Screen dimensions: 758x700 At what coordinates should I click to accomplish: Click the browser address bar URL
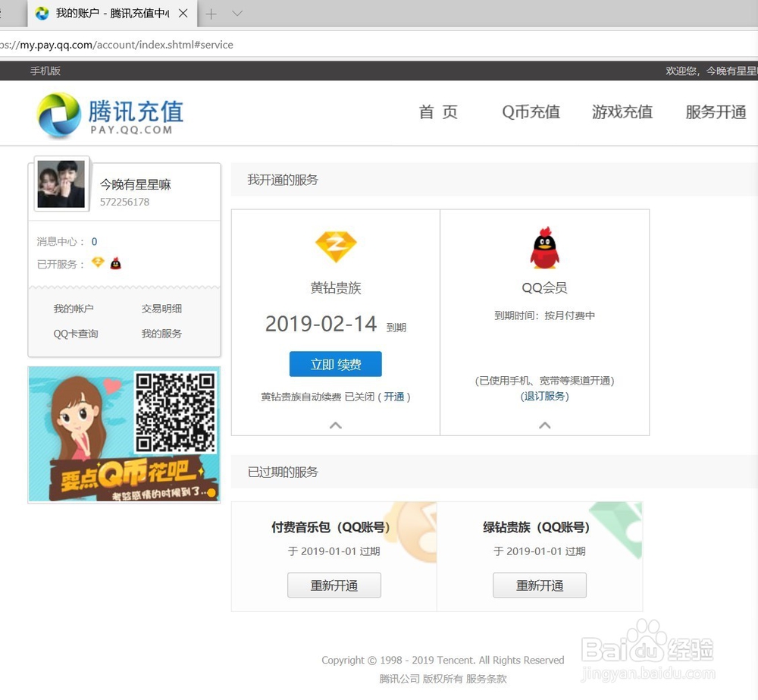pos(117,45)
